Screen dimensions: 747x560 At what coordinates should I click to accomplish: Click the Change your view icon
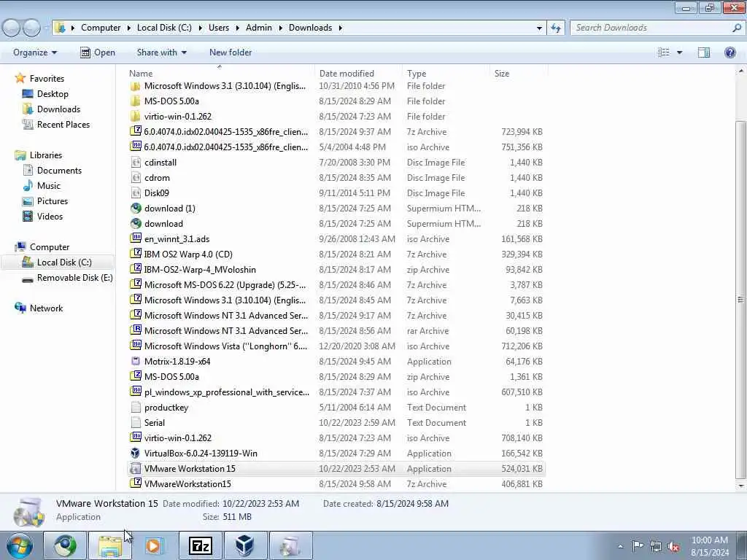(664, 52)
